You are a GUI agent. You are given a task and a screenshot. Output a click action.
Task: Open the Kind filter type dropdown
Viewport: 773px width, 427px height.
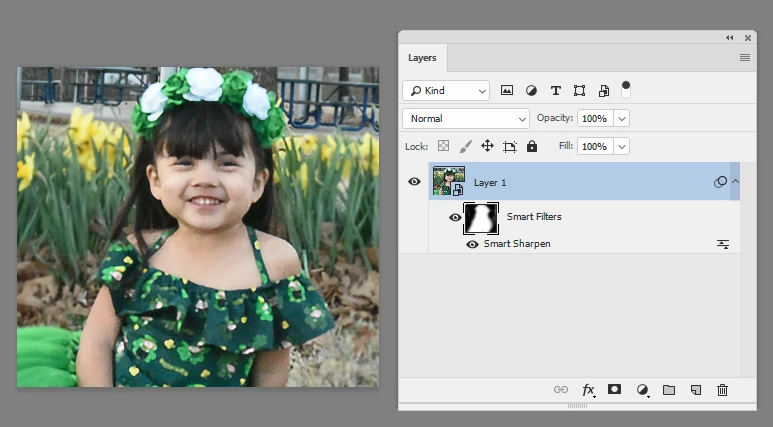pyautogui.click(x=446, y=91)
